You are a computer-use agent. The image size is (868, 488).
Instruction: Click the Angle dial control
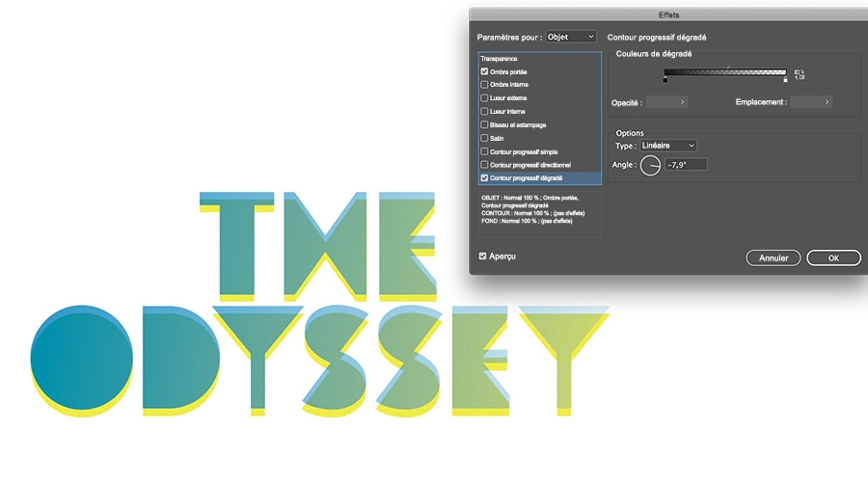click(650, 165)
